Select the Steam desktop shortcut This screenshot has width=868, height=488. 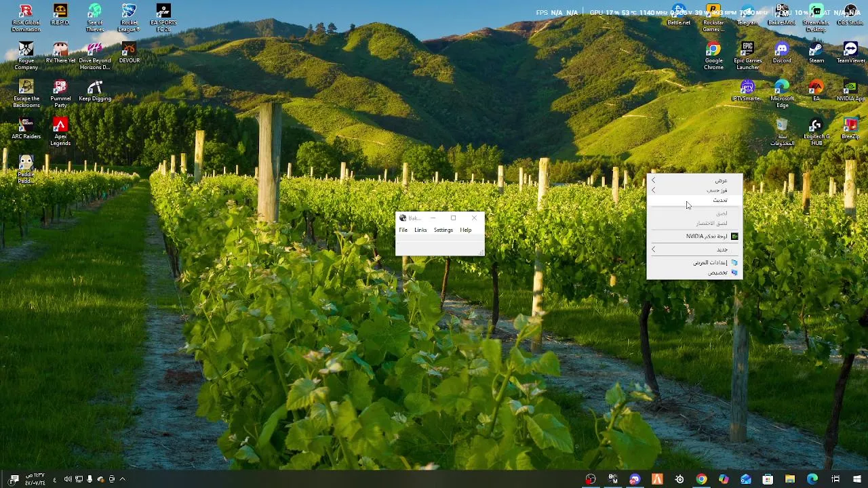[x=816, y=54]
